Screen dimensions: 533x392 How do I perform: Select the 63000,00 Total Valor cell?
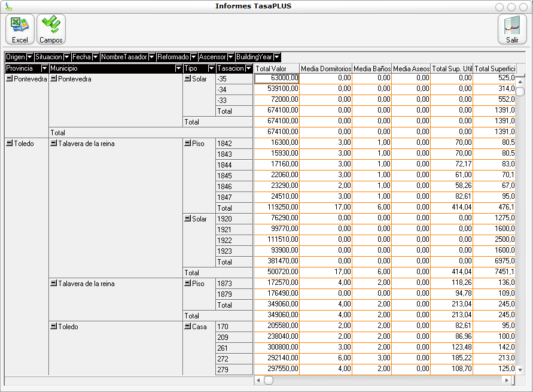tap(276, 78)
